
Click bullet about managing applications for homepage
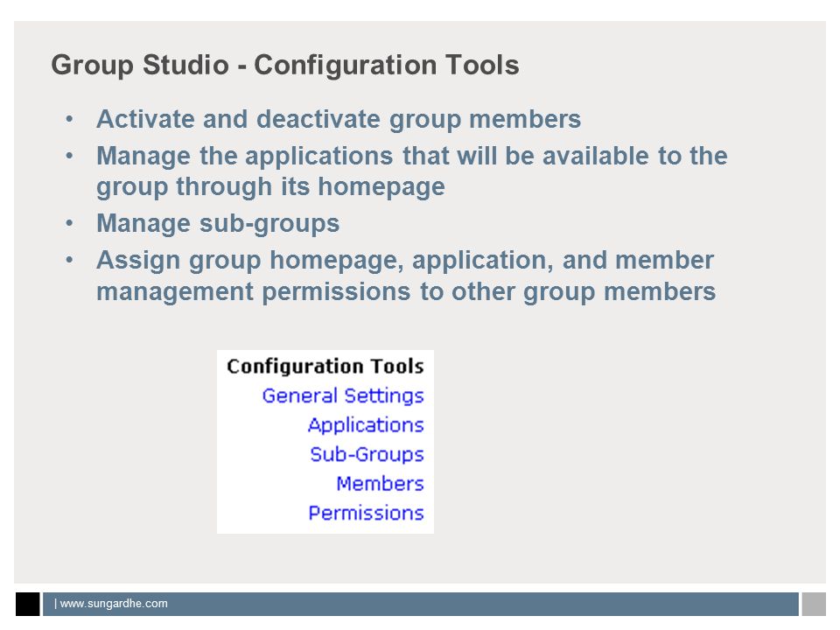pos(412,171)
